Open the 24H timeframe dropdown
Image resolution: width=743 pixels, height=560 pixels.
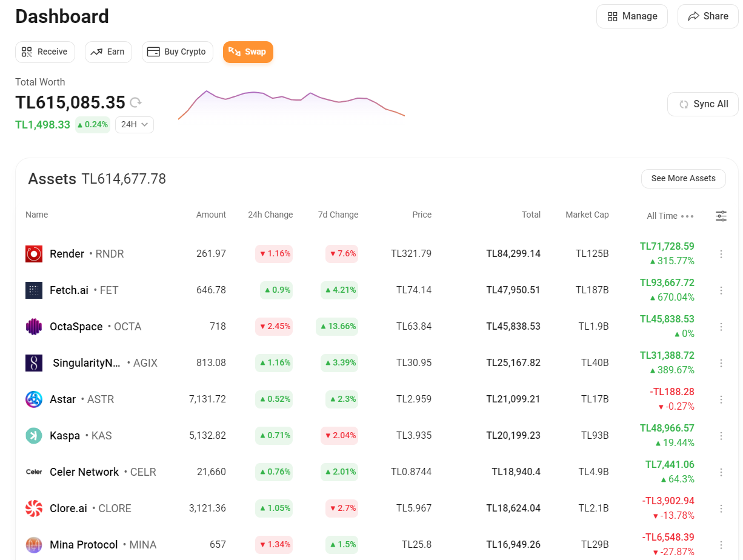point(135,125)
